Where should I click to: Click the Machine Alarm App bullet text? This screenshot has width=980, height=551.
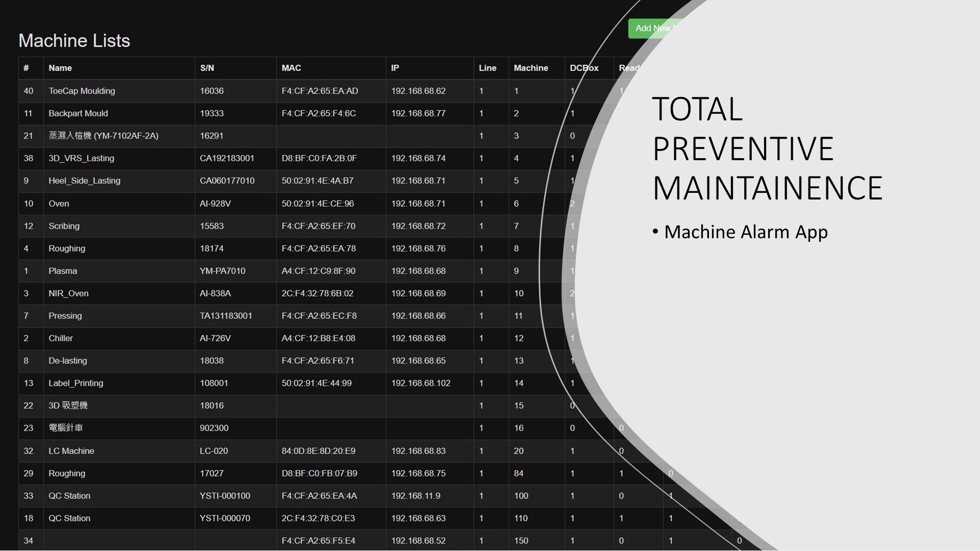coord(745,232)
